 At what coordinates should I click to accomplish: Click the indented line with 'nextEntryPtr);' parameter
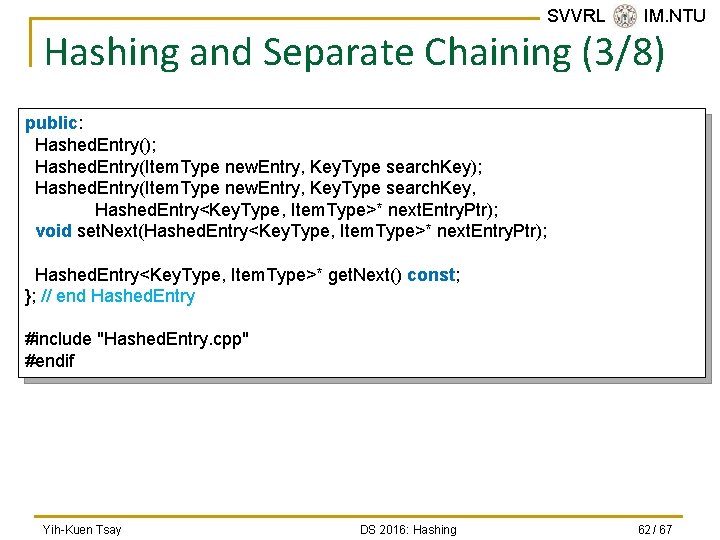tap(296, 210)
